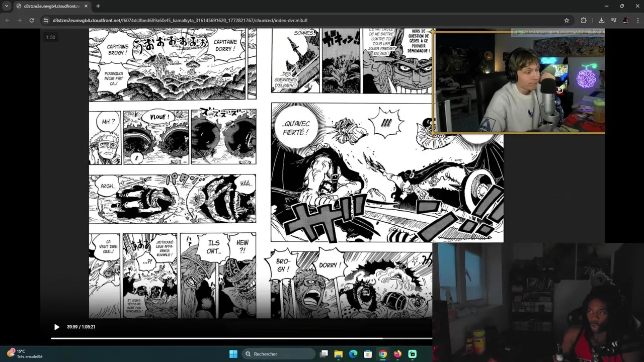Go forward to next page

tap(19, 20)
